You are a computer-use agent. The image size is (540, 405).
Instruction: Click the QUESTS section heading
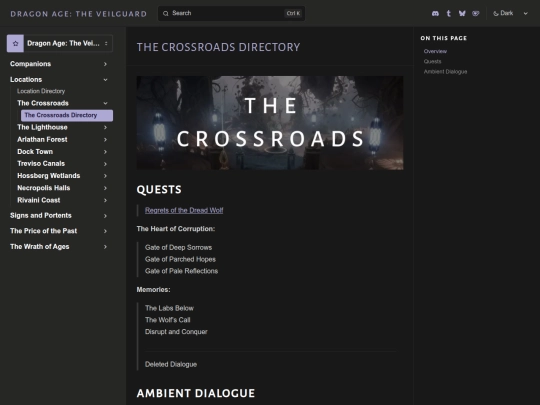tap(159, 190)
